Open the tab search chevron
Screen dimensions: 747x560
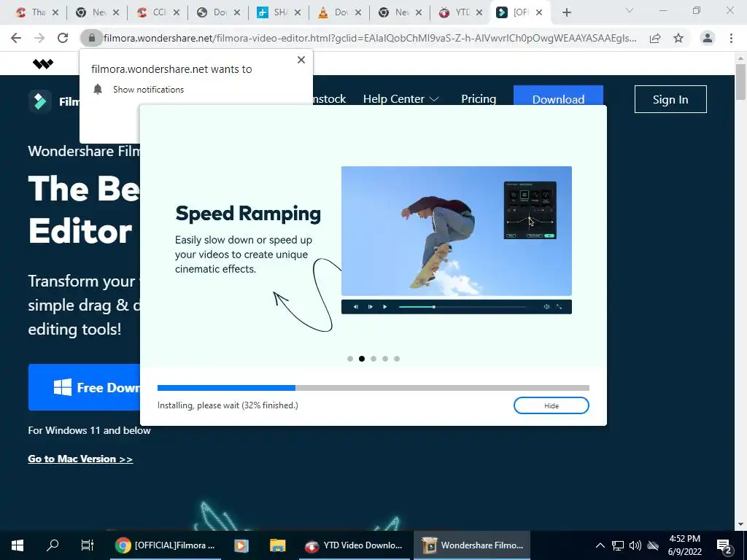pyautogui.click(x=630, y=10)
